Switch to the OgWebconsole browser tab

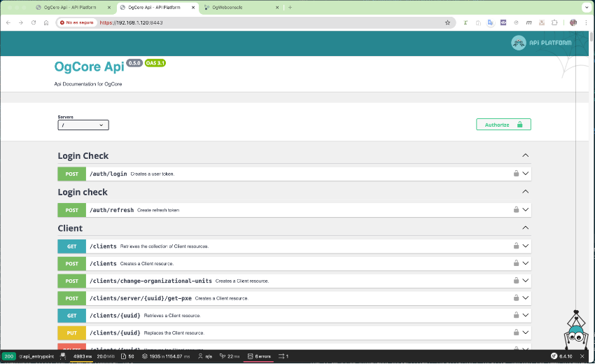pyautogui.click(x=238, y=7)
